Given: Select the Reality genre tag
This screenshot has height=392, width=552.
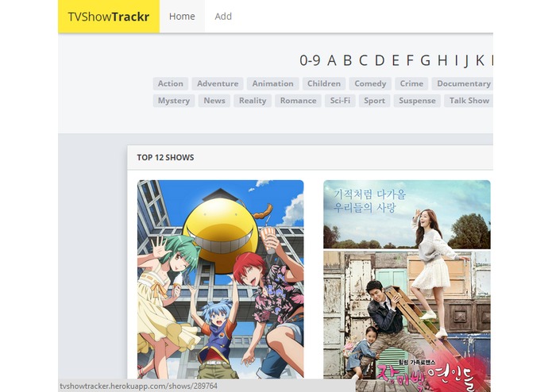Looking at the screenshot, I should tap(253, 101).
